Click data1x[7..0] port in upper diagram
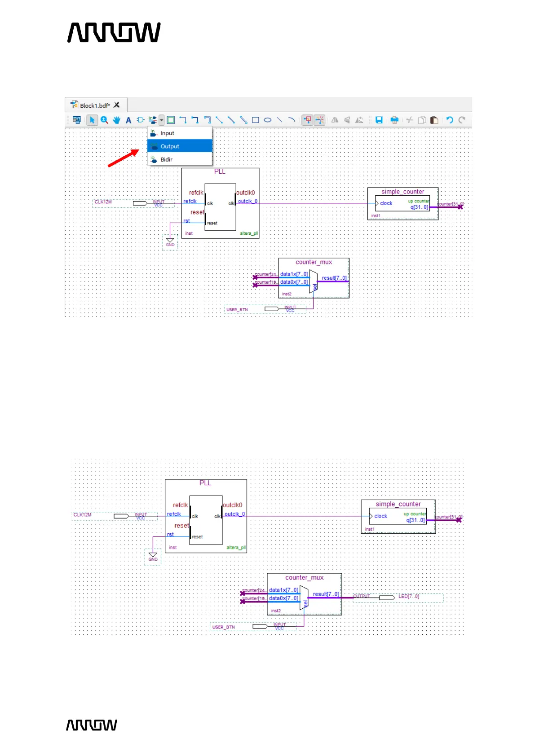Viewport: 535px width, 756px height. tap(294, 274)
